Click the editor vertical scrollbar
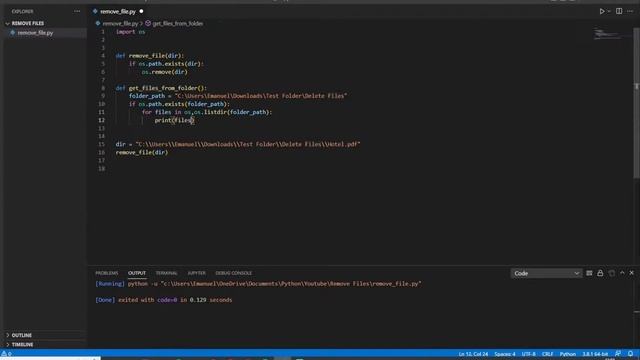The height and width of the screenshot is (360, 640). 636,102
